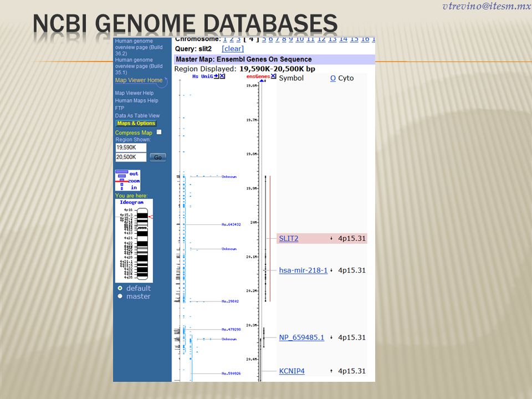
Task: Click the 'NCBI Genome Databases' slide title
Action: (185, 24)
